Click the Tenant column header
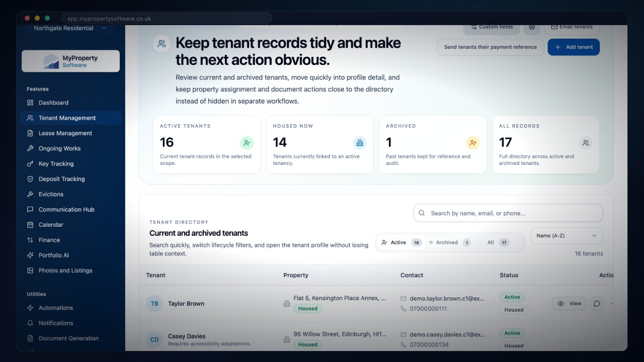Screen dimensions: 644x362 point(156,276)
